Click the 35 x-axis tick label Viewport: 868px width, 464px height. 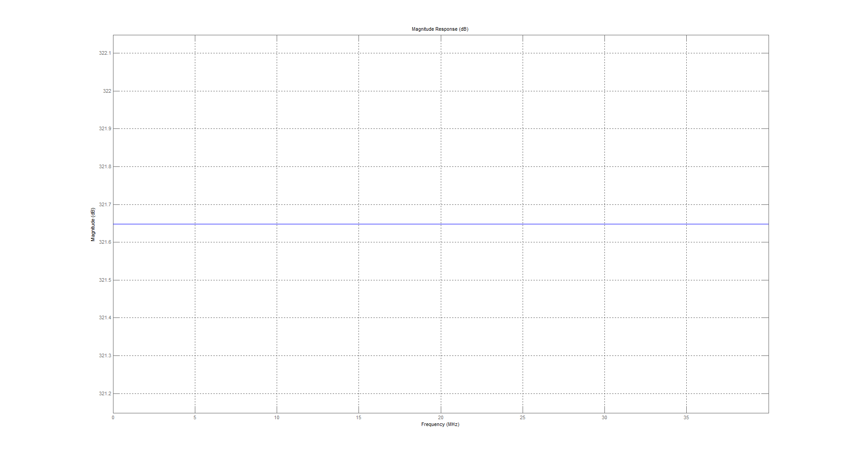point(686,417)
